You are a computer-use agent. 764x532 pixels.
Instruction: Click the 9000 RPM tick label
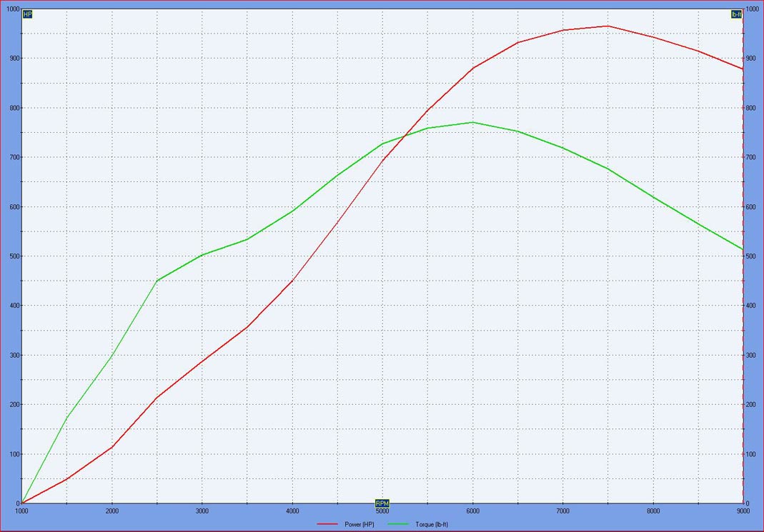coord(743,511)
